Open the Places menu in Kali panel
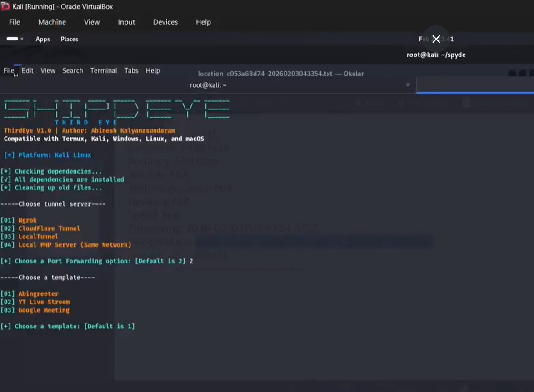Screen dimensions: 534x392 click(70, 39)
